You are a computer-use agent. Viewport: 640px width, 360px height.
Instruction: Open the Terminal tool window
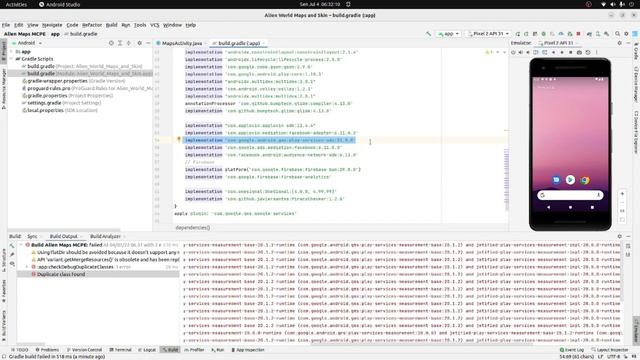pyautogui.click(x=120, y=350)
